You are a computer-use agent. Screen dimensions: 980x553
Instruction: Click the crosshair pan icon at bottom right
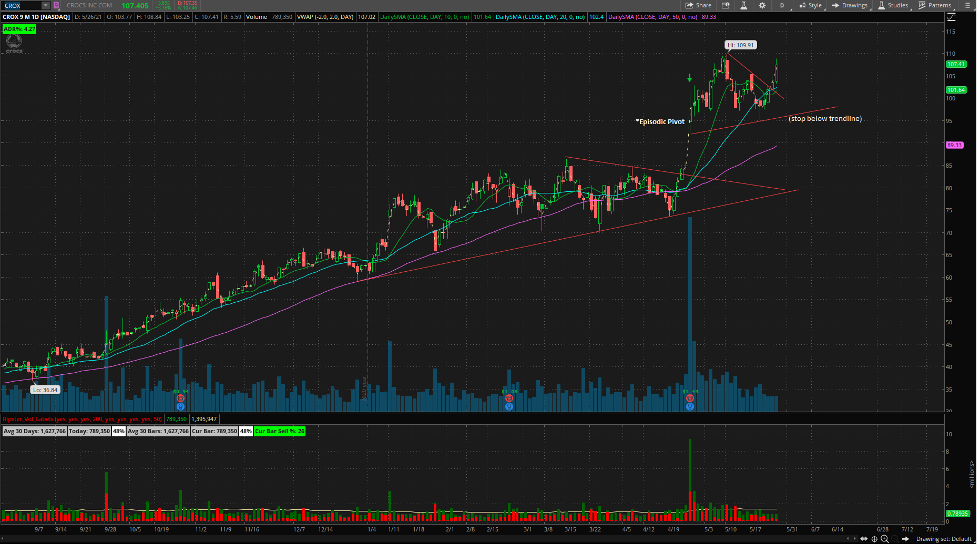874,539
